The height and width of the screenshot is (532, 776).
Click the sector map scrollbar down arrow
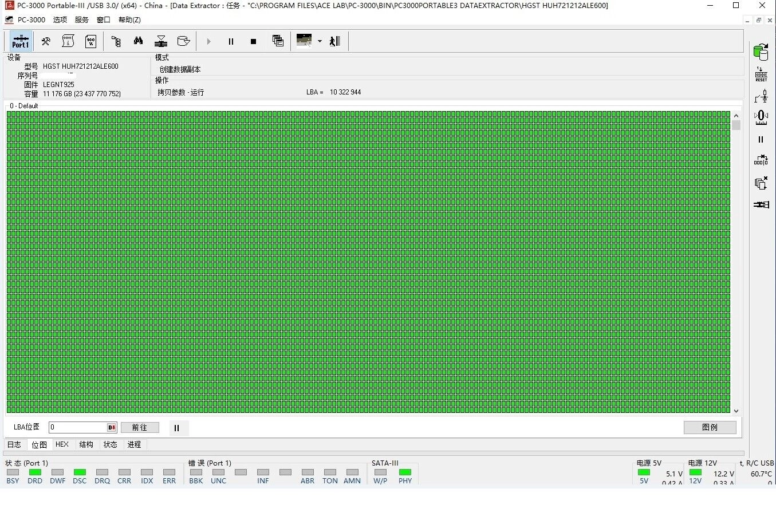point(736,411)
